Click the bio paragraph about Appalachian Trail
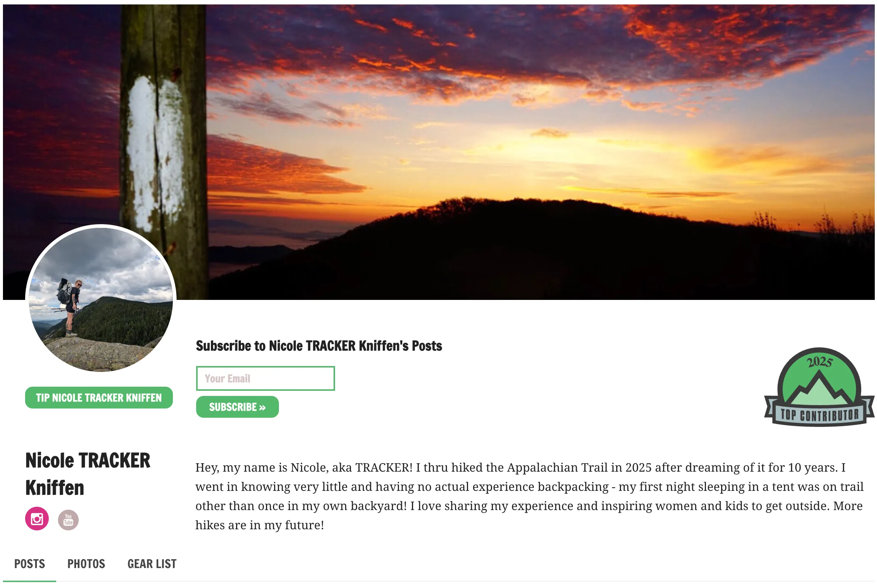 530,496
